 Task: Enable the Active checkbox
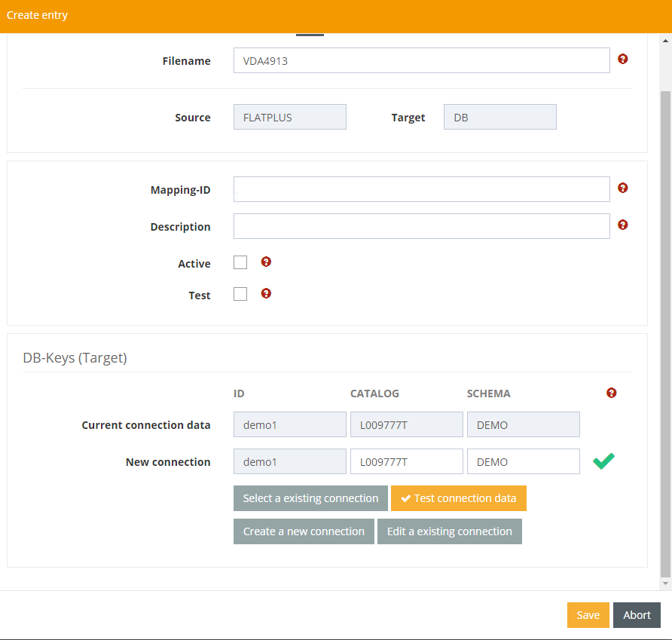tap(240, 262)
